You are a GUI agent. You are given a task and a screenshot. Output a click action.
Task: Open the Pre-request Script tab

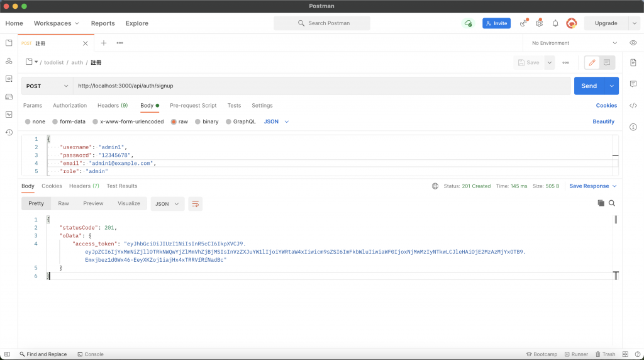[x=193, y=106]
